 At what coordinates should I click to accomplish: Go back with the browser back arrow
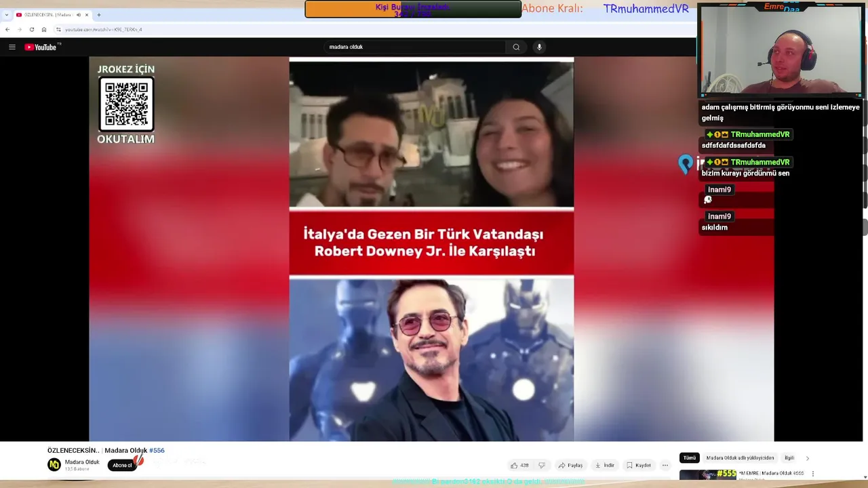7,29
